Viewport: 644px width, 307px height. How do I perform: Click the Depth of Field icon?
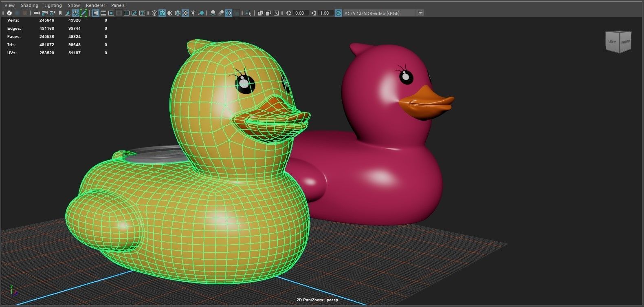click(236, 13)
